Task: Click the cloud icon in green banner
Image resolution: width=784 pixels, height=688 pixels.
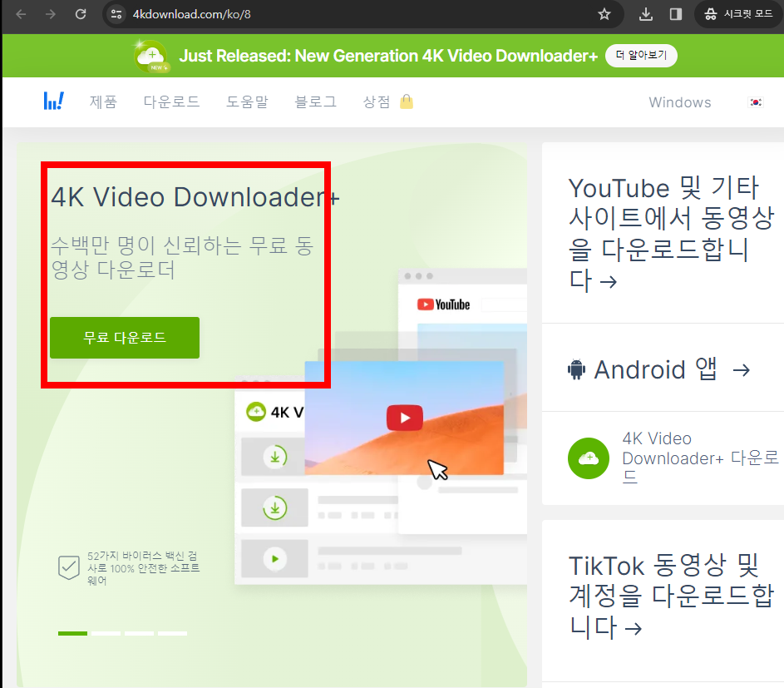Action: click(151, 56)
